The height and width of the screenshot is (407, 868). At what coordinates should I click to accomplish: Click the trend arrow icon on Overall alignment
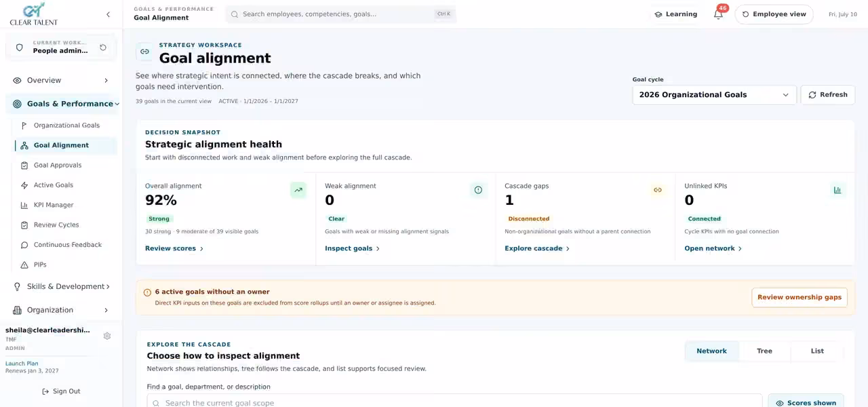coord(298,190)
